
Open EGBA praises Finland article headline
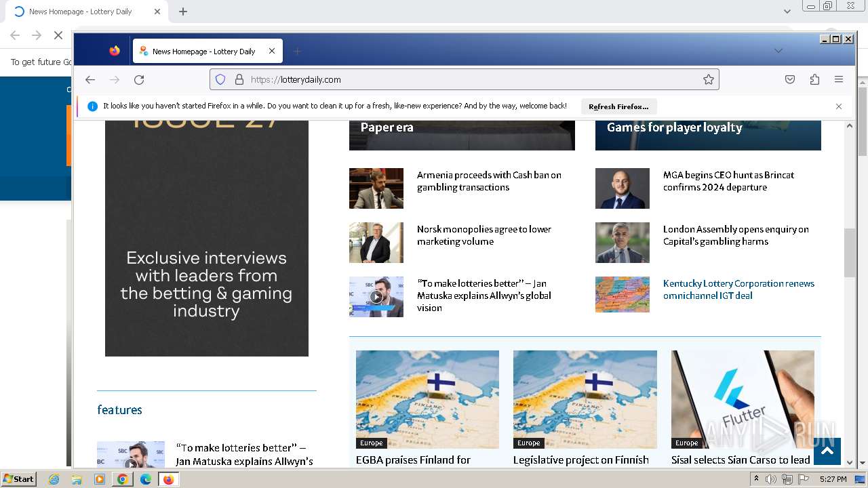413,460
